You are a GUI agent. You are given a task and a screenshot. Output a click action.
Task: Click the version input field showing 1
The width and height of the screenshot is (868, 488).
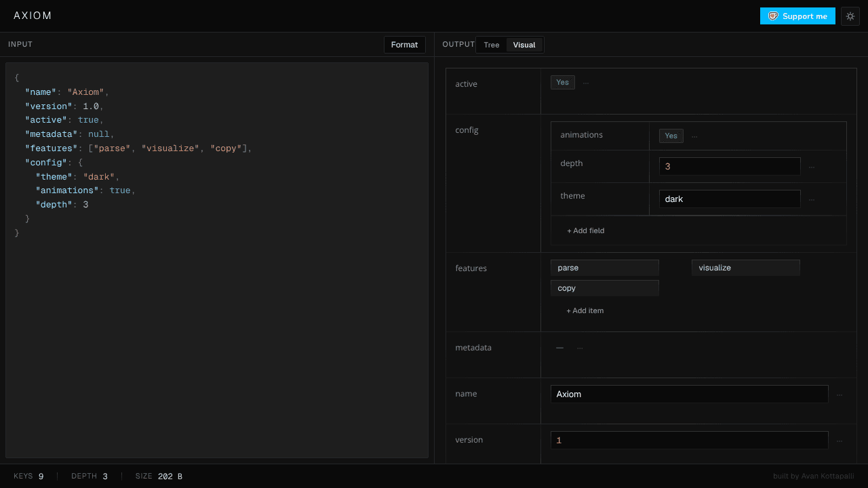click(690, 440)
